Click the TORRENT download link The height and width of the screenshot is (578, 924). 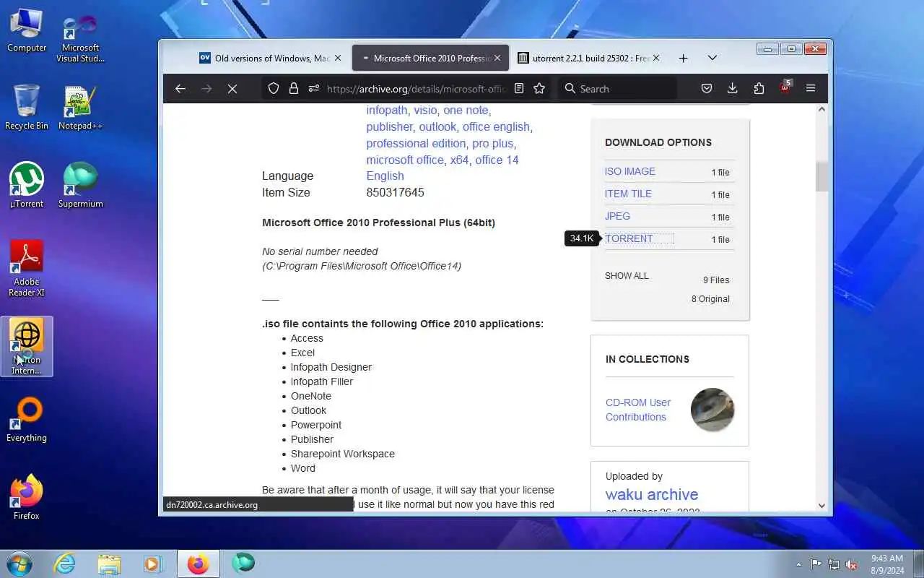[629, 238]
